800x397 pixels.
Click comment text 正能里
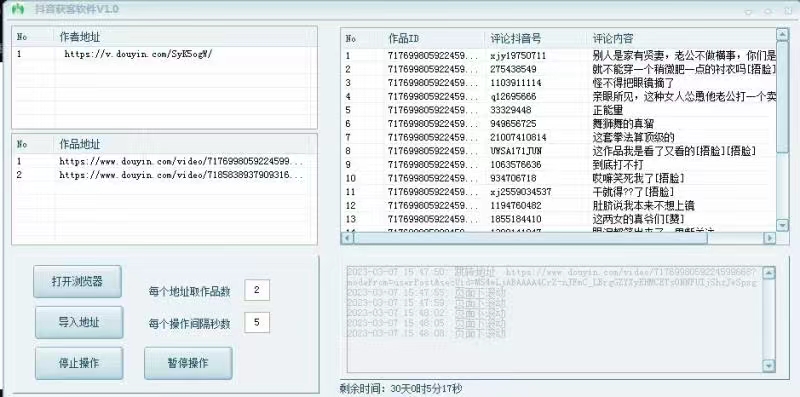coord(608,110)
